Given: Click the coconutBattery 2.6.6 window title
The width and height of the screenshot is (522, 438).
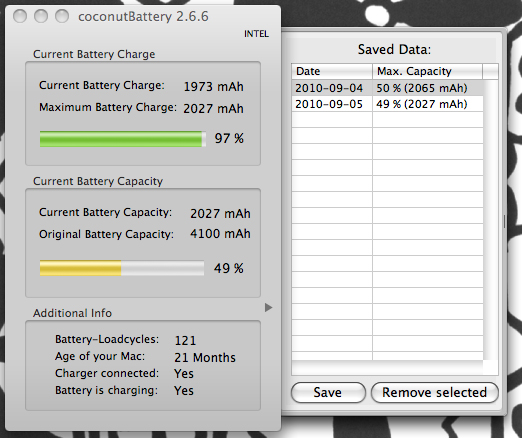Looking at the screenshot, I should point(143,17).
